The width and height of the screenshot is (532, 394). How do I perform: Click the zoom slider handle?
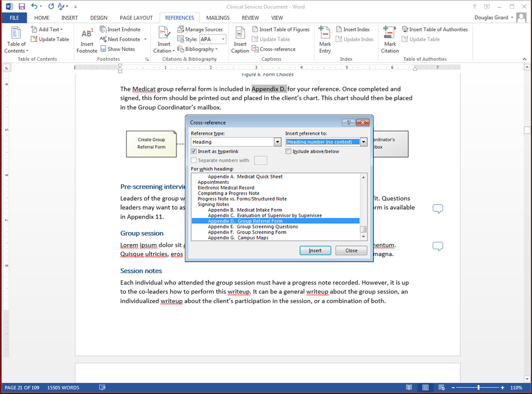pos(478,388)
